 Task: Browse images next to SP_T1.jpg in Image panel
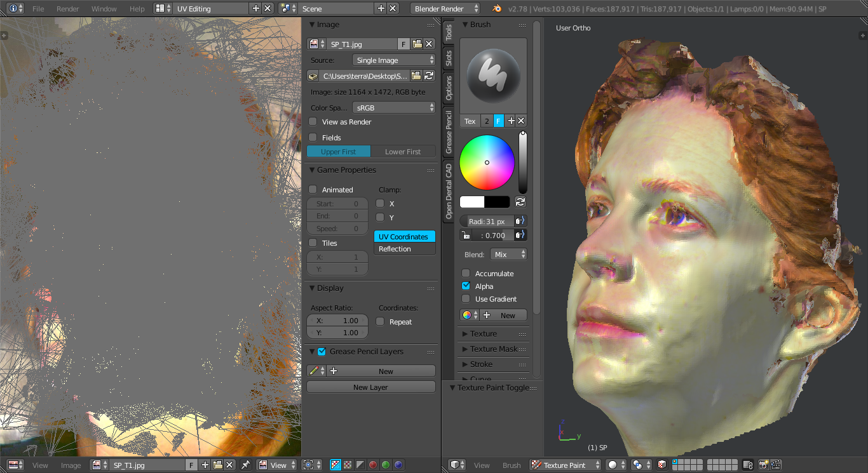(x=316, y=44)
